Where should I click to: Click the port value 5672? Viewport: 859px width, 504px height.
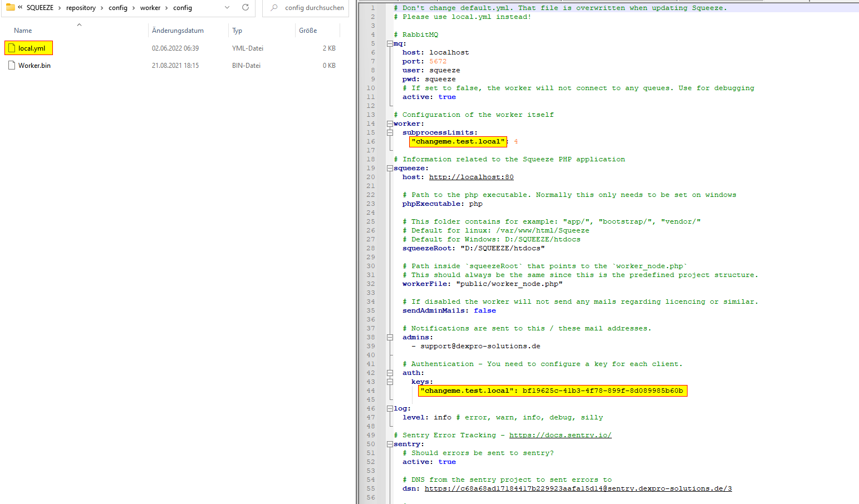(x=438, y=61)
